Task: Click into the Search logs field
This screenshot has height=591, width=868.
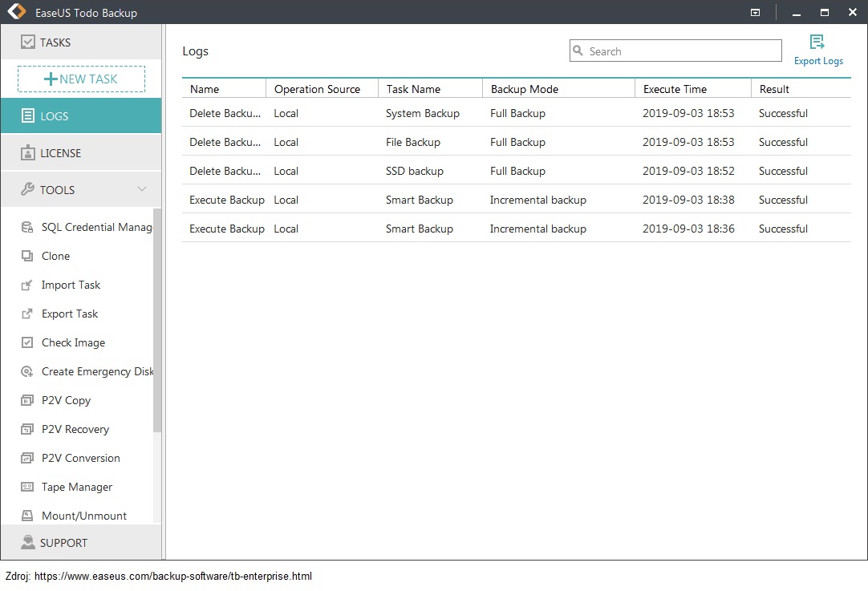Action: [682, 51]
